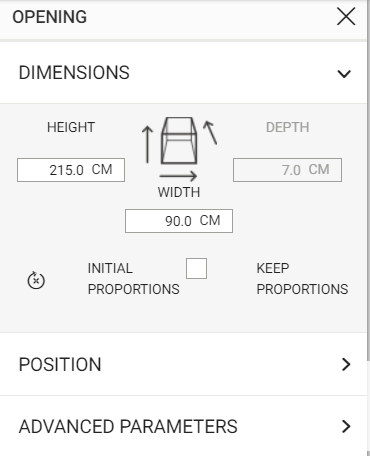This screenshot has width=370, height=456.
Task: Click the Initial Proportions label
Action: 133,279
